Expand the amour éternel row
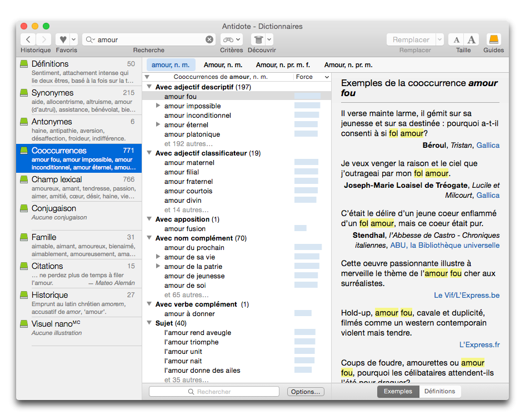The height and width of the screenshot is (420, 525). click(158, 124)
